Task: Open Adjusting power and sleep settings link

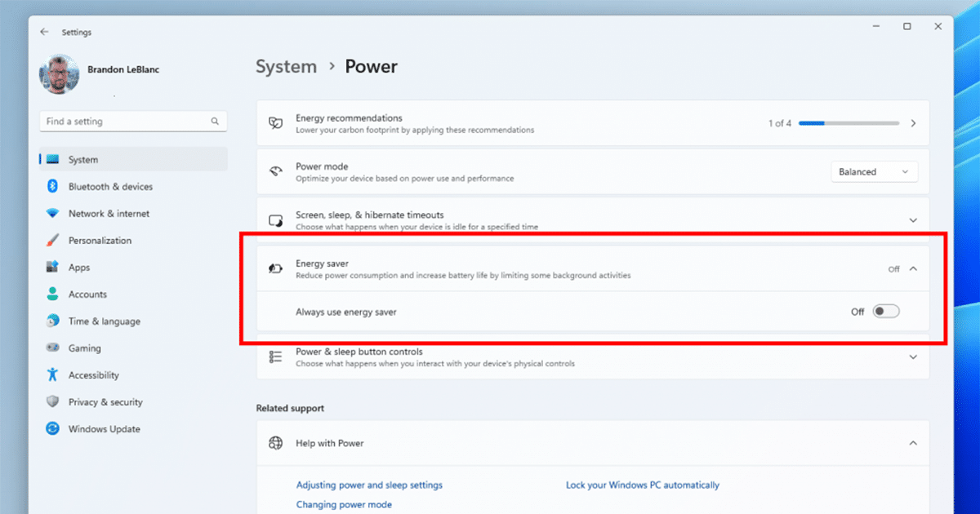Action: coord(369,485)
